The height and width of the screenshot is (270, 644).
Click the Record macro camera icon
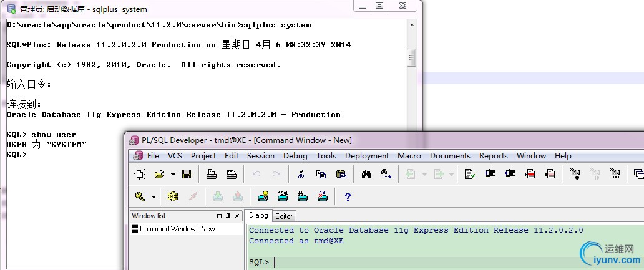click(x=575, y=174)
